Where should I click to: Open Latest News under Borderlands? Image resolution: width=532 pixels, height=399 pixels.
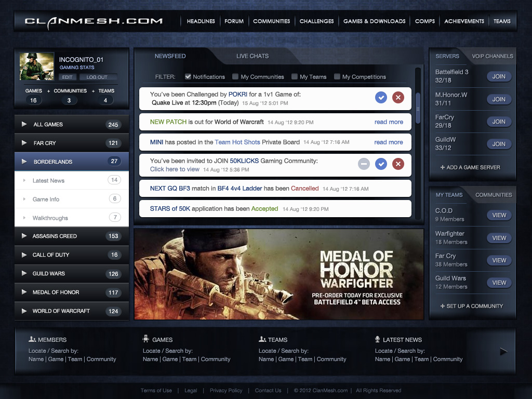point(72,180)
